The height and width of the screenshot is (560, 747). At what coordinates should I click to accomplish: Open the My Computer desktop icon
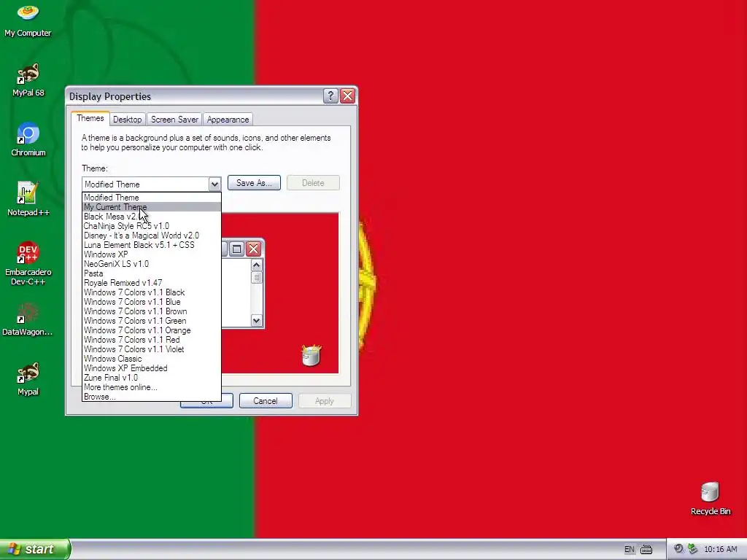[28, 20]
